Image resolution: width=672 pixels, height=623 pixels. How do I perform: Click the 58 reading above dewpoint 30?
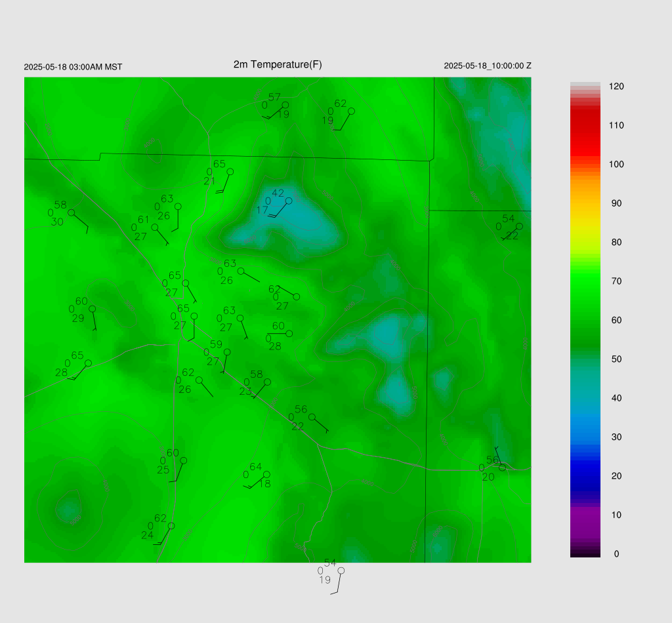(x=60, y=205)
